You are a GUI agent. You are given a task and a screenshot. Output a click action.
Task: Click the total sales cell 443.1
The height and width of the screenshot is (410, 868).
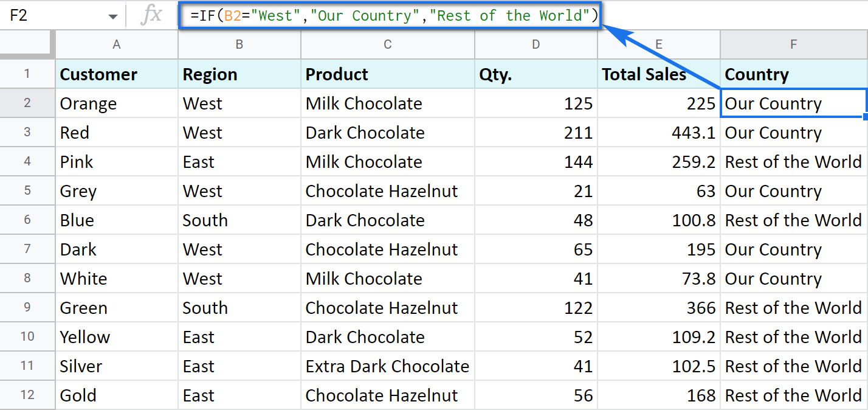click(x=659, y=133)
